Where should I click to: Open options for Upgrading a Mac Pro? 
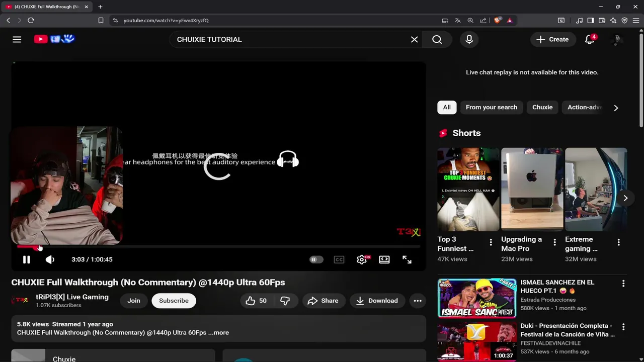pos(555,242)
